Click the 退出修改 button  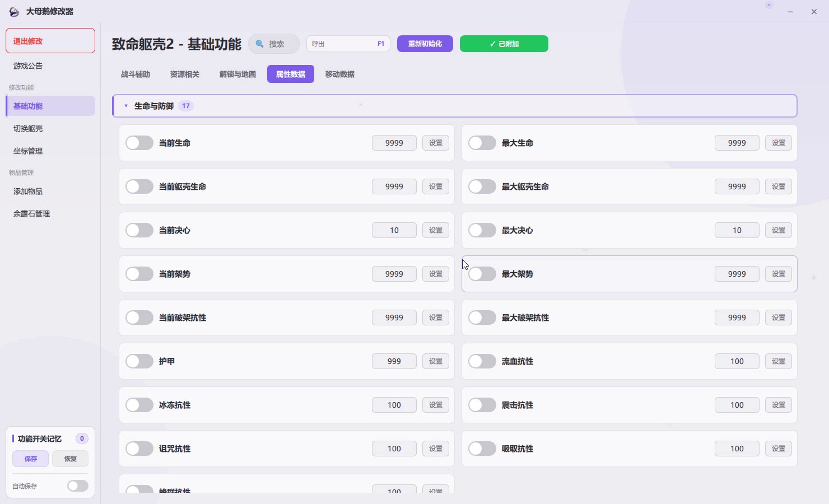pyautogui.click(x=50, y=41)
